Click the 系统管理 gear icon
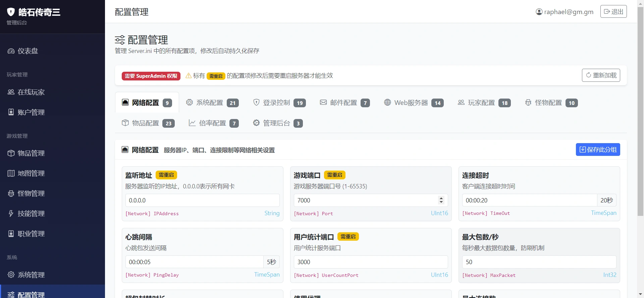The image size is (644, 298). pyautogui.click(x=11, y=275)
